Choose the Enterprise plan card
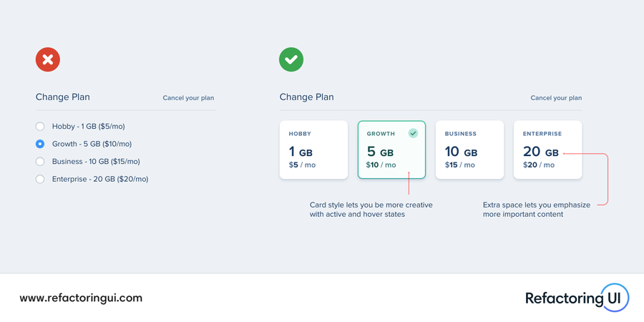Viewport: 644px width, 322px height. pyautogui.click(x=548, y=150)
